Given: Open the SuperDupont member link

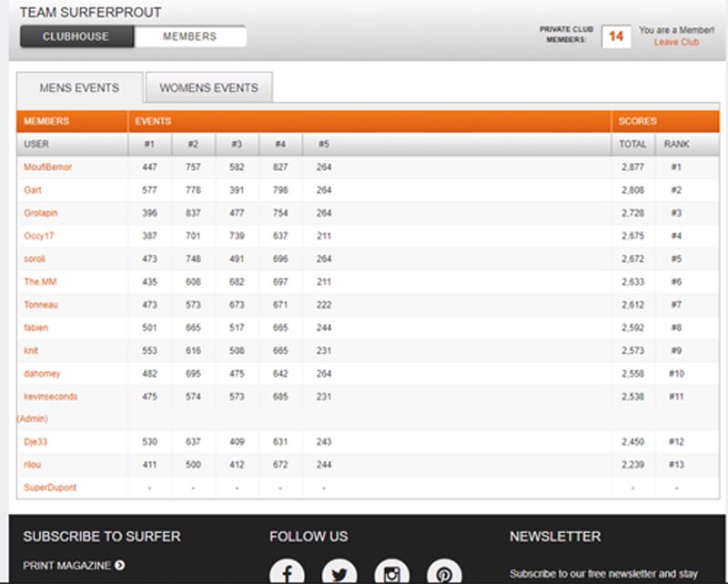Looking at the screenshot, I should click(x=50, y=488).
